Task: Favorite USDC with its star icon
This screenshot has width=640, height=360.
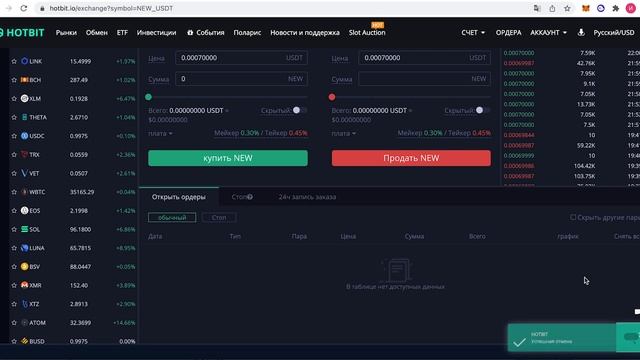Action: coord(14,136)
